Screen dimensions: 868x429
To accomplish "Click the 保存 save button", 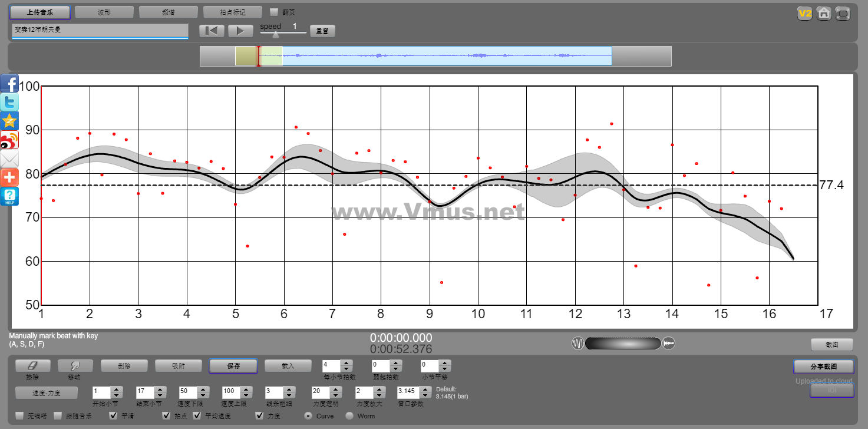I will tap(233, 366).
